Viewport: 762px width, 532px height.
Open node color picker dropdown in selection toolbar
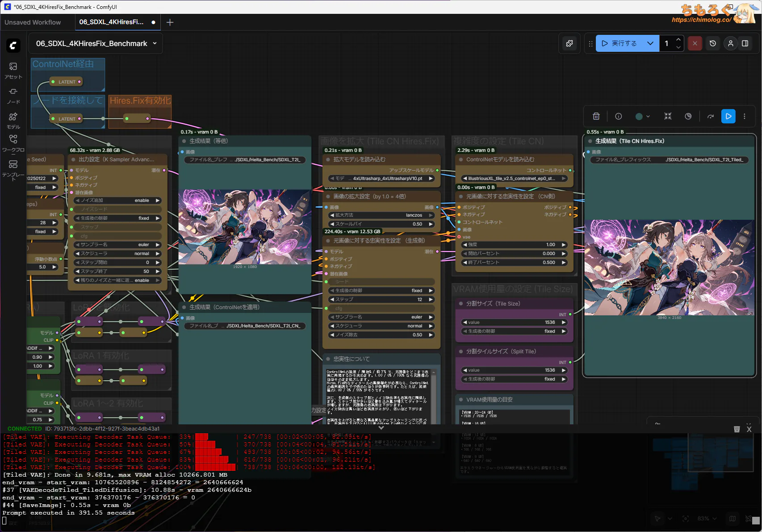pos(643,116)
